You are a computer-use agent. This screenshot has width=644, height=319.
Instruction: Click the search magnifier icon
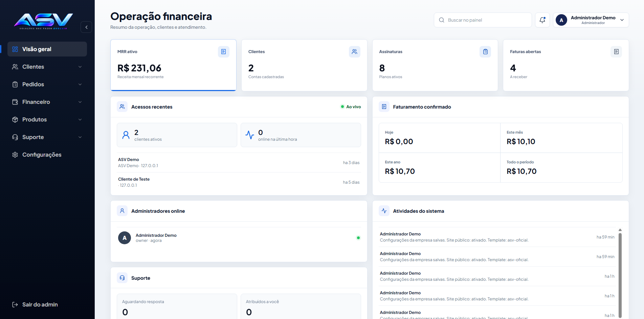pos(442,20)
